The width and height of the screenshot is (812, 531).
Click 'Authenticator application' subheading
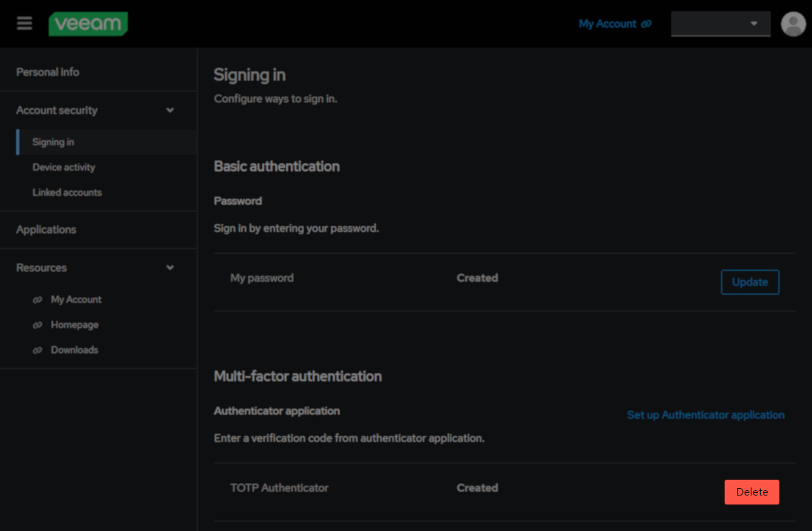pyautogui.click(x=277, y=411)
